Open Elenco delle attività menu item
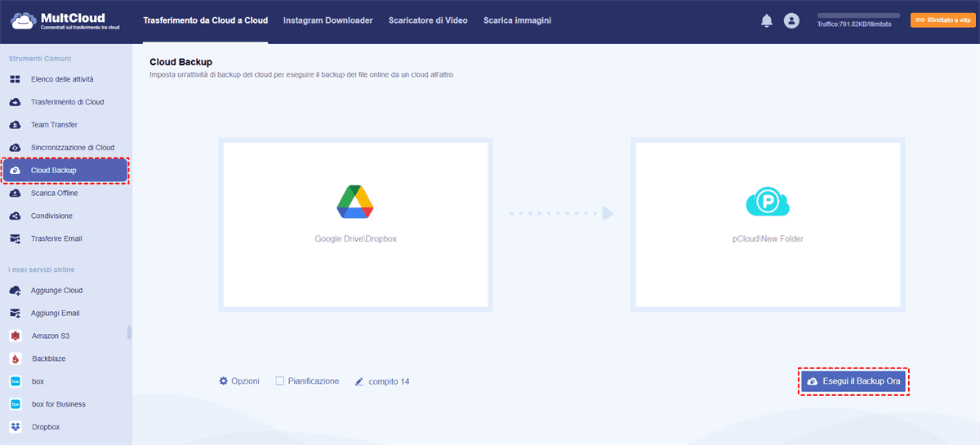Viewport: 980px width, 445px height. [x=62, y=79]
